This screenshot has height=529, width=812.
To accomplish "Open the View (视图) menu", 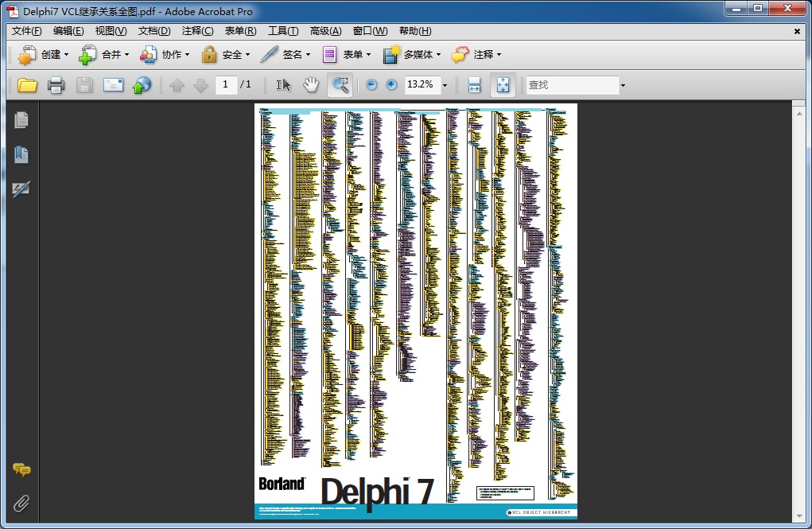I will click(x=111, y=31).
